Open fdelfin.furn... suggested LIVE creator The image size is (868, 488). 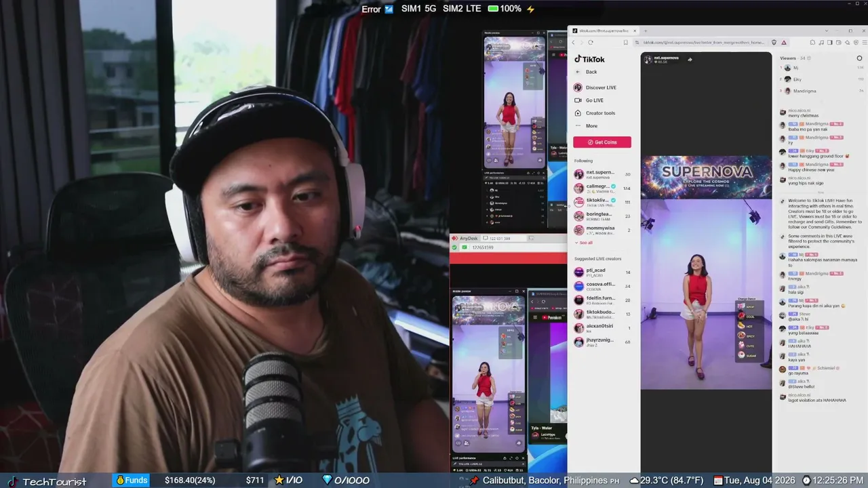[x=602, y=300]
